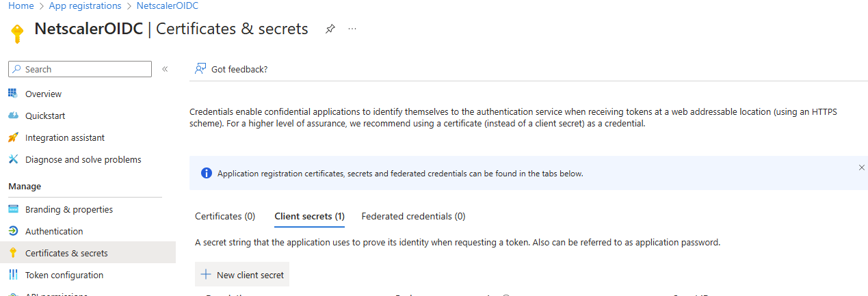Launch the Integration assistant rocket icon

point(13,137)
